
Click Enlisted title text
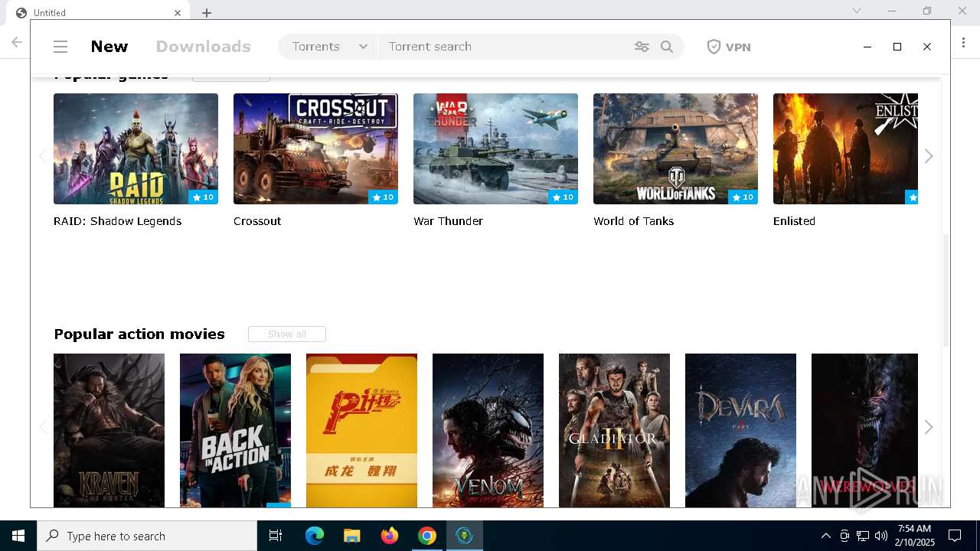(x=794, y=221)
